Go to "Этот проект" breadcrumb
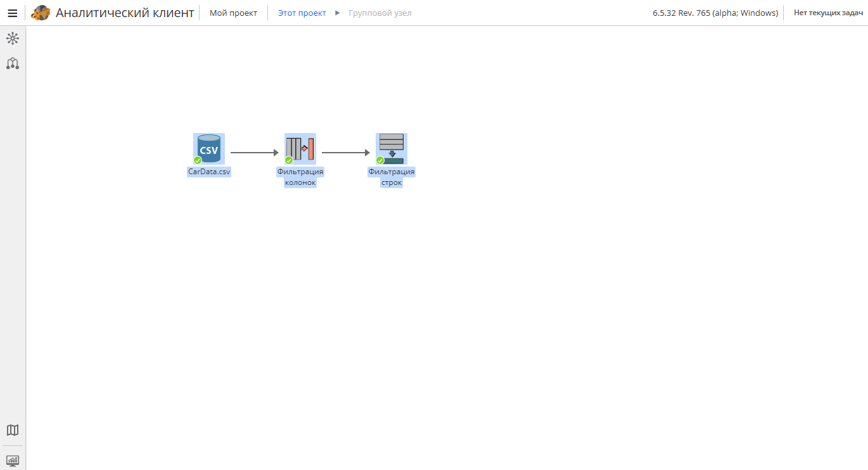 pos(302,13)
